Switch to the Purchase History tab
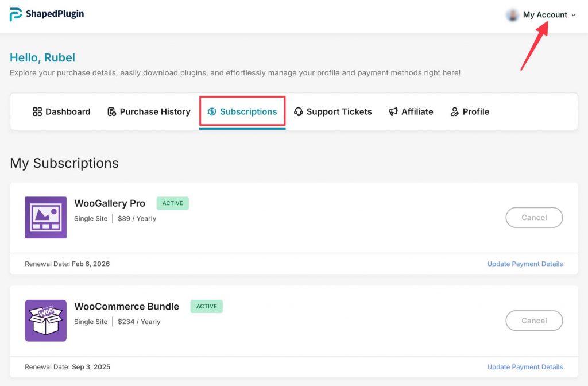588x386 pixels. (x=154, y=111)
